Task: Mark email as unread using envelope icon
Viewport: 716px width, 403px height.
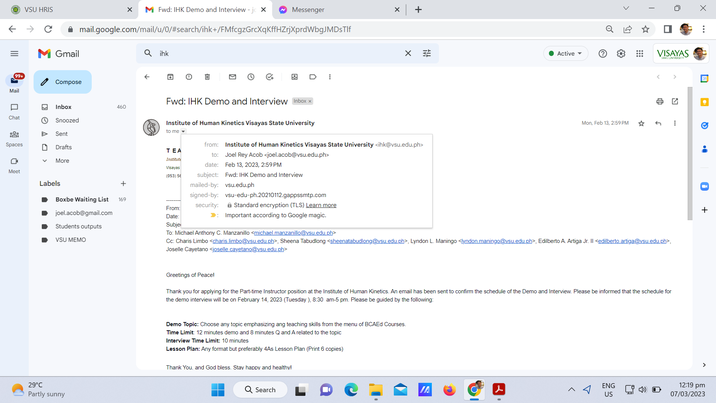Action: tap(232, 77)
